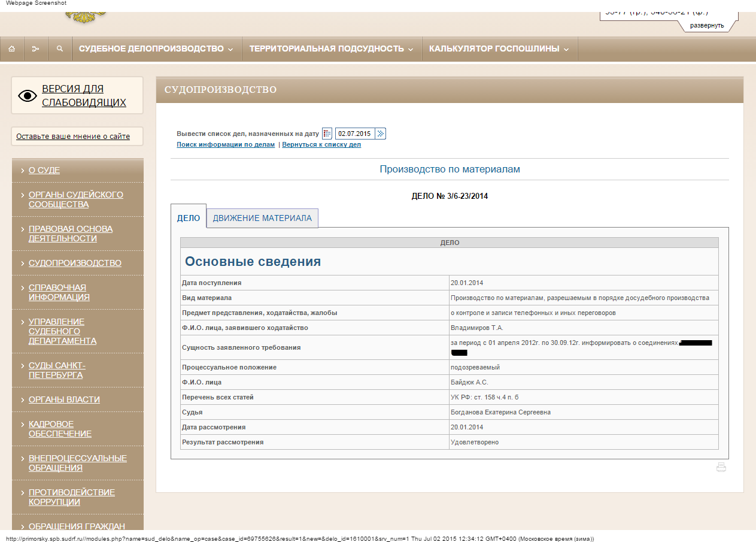
Task: Click person name Байдюк А.С.
Action: (x=470, y=382)
